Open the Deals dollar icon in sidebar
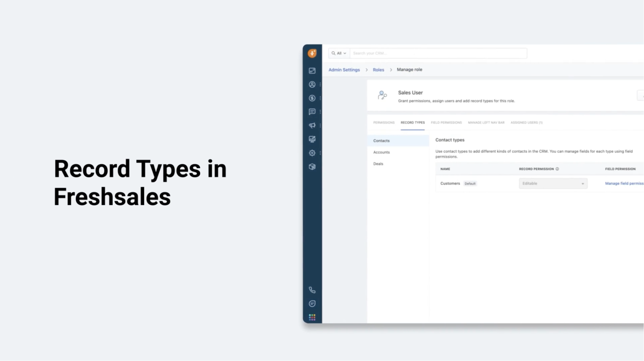Viewport: 644px width, 361px height. 312,98
